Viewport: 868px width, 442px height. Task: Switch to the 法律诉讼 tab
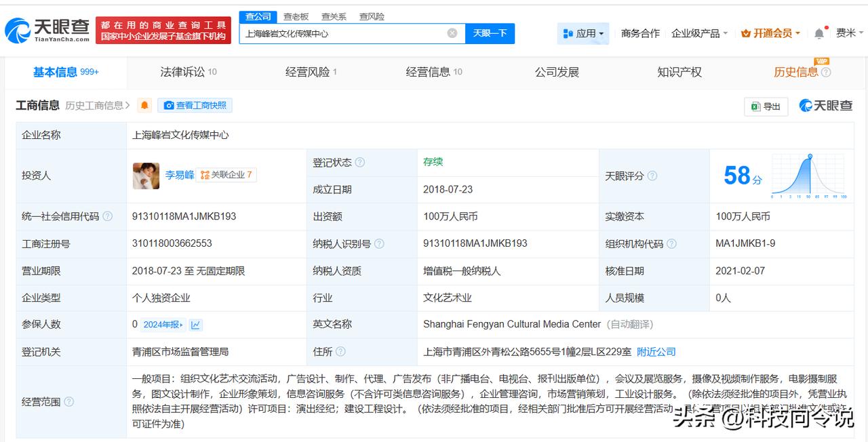click(189, 72)
